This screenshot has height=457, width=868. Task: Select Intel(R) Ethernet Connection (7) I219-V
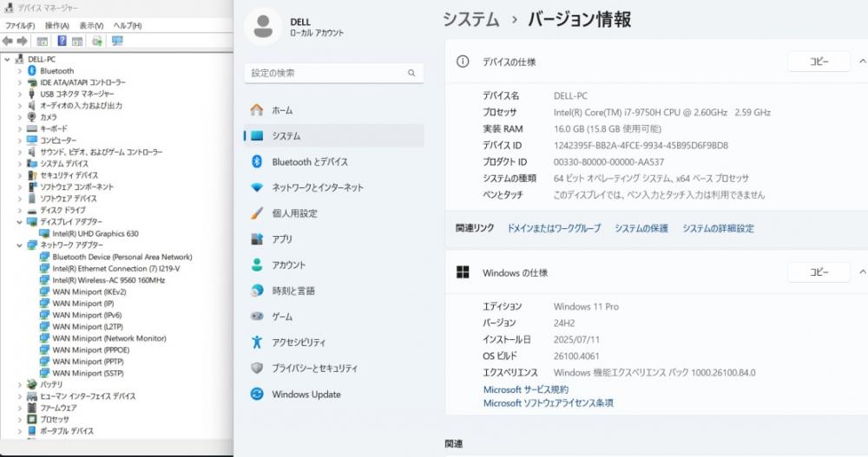point(116,268)
